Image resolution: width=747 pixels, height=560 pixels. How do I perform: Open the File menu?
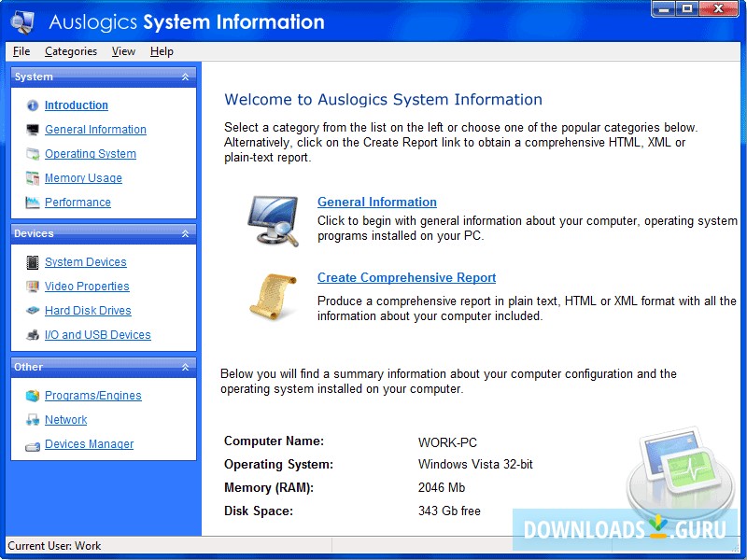point(21,51)
